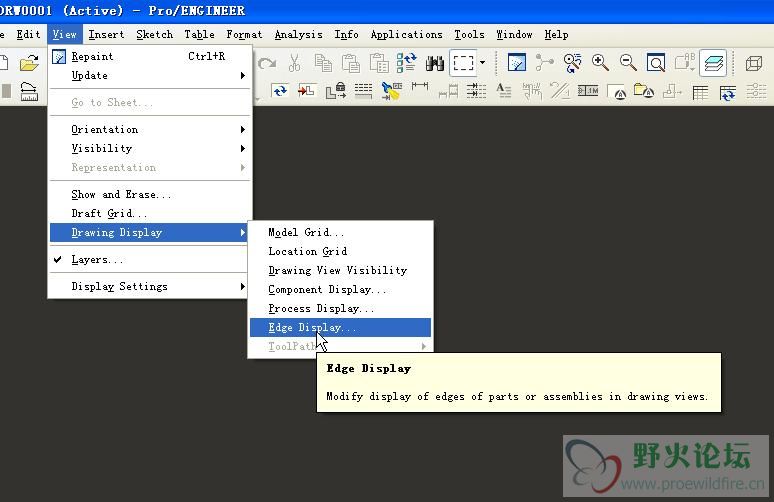The image size is (774, 502).
Task: Toggle the checked Layers menu item
Action: point(149,260)
